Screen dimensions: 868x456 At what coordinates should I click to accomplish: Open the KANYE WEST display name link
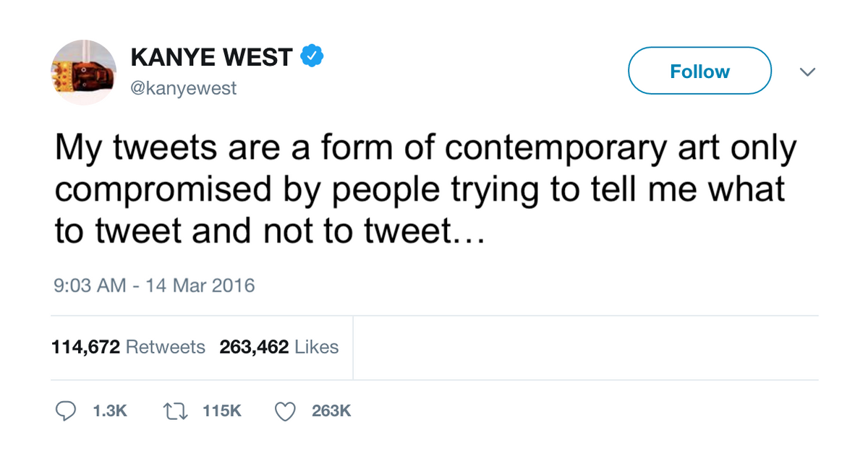(211, 57)
